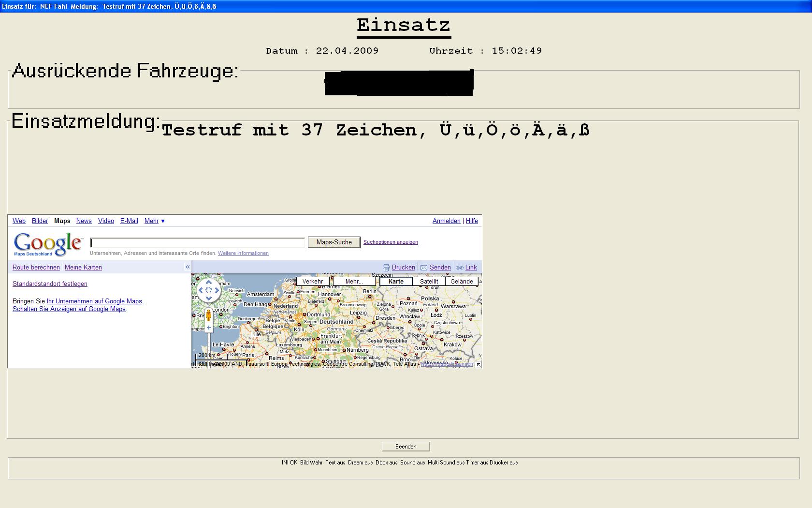Open the News link in Google bar
The width and height of the screenshot is (812, 508).
coord(84,221)
